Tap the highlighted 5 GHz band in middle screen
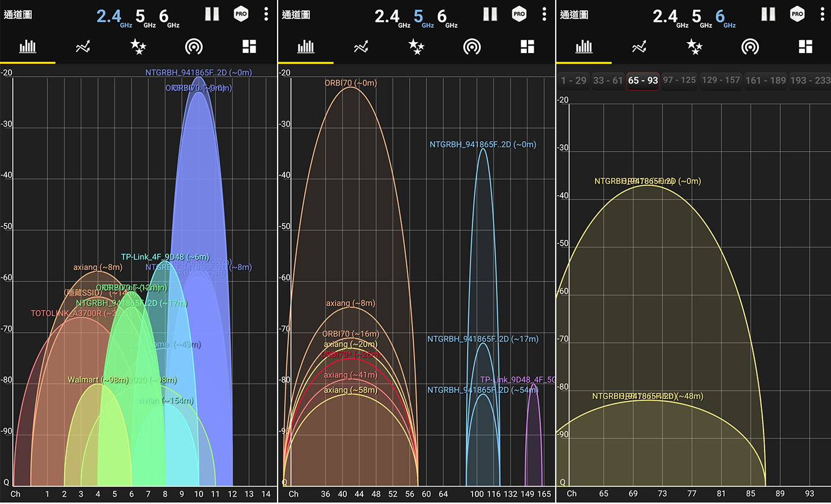This screenshot has width=831, height=504. [423, 17]
